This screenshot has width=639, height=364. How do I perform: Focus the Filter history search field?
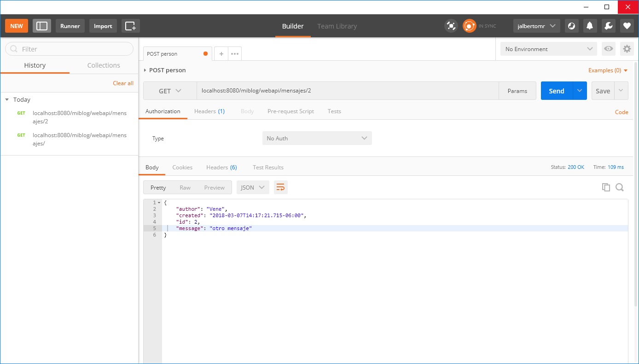click(x=69, y=49)
